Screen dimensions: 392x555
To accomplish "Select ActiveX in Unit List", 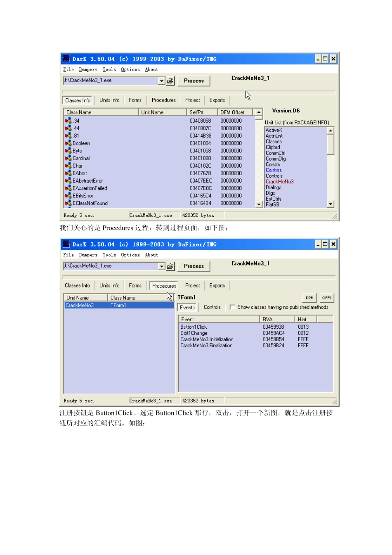I will [x=274, y=130].
